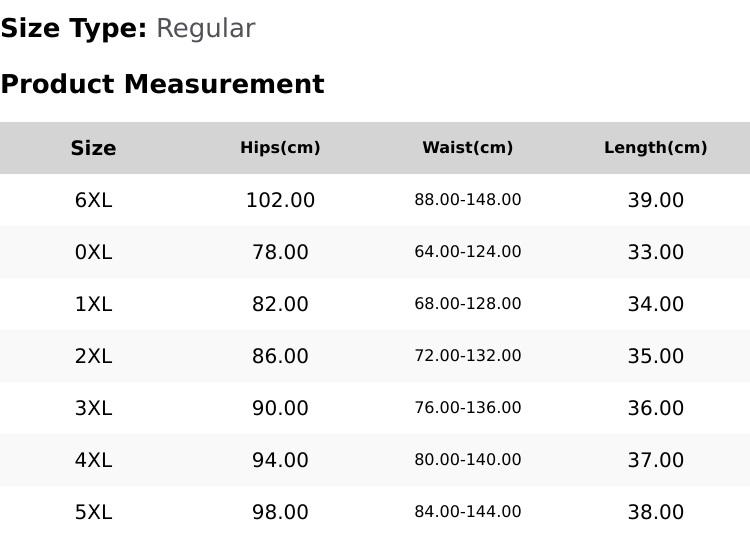The height and width of the screenshot is (538, 750).
Task: Click the Hips(cm) column header
Action: (x=280, y=148)
